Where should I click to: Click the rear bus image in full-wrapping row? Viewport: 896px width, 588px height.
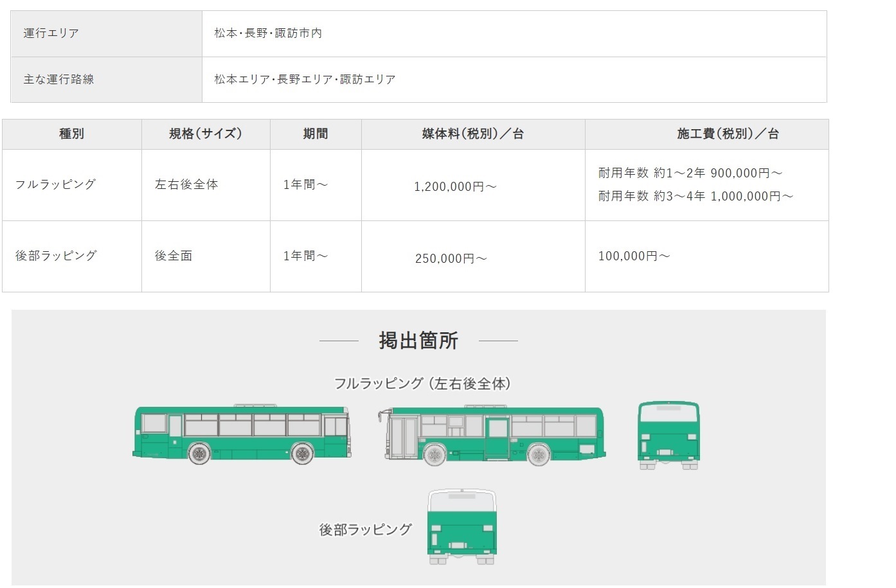(x=668, y=435)
